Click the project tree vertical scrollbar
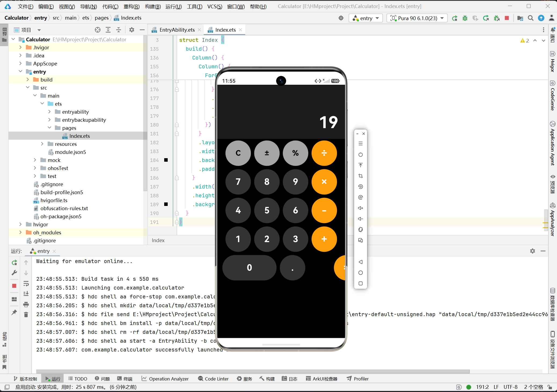Viewport: 557px width, 392px height. (x=145, y=113)
